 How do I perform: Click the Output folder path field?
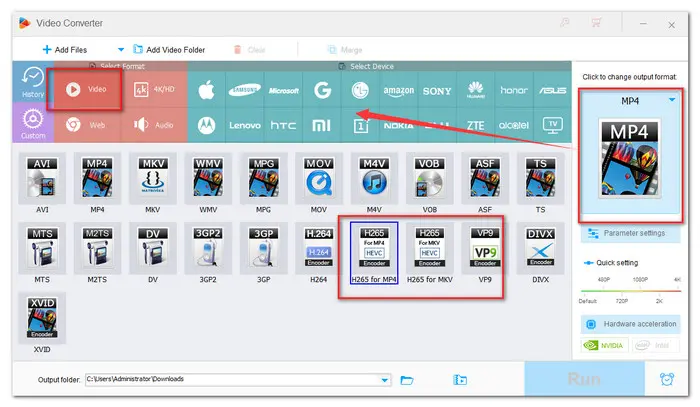coord(238,380)
